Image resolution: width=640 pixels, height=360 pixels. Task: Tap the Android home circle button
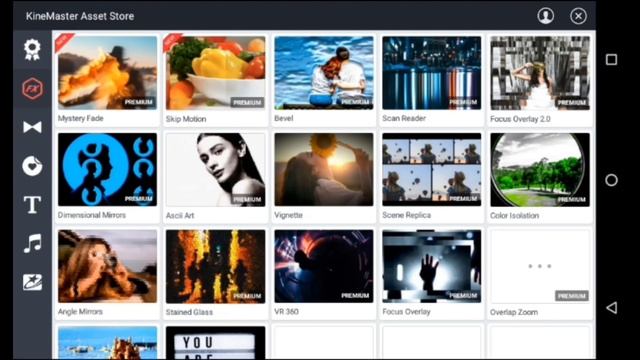(611, 180)
